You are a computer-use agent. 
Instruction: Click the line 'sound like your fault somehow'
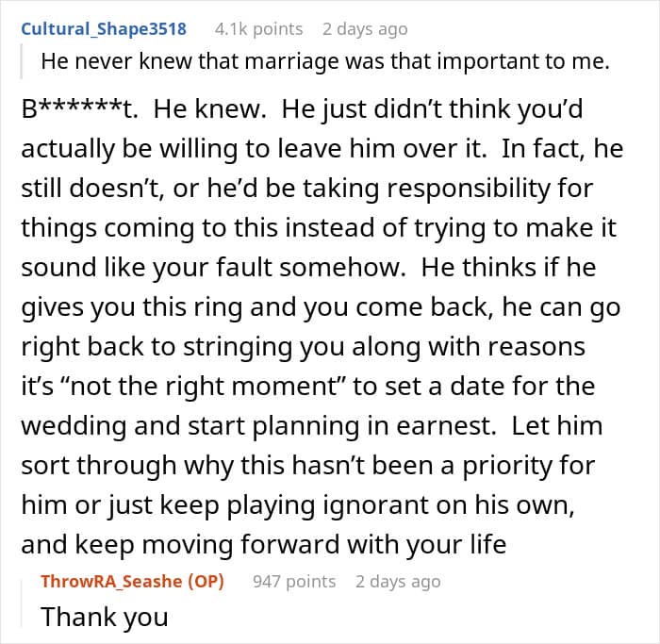[x=308, y=268]
